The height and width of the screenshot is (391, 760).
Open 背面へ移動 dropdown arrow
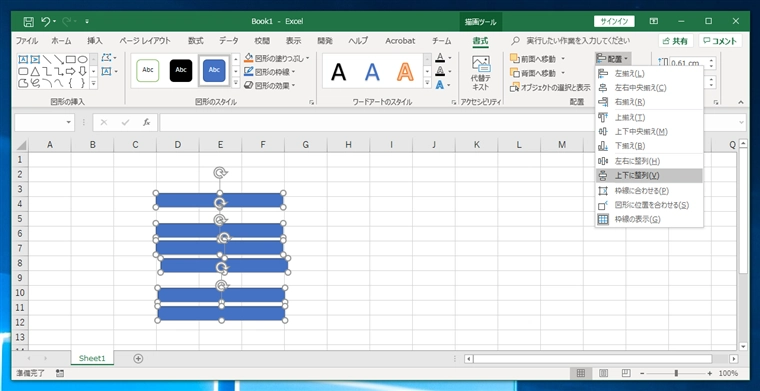coord(563,73)
